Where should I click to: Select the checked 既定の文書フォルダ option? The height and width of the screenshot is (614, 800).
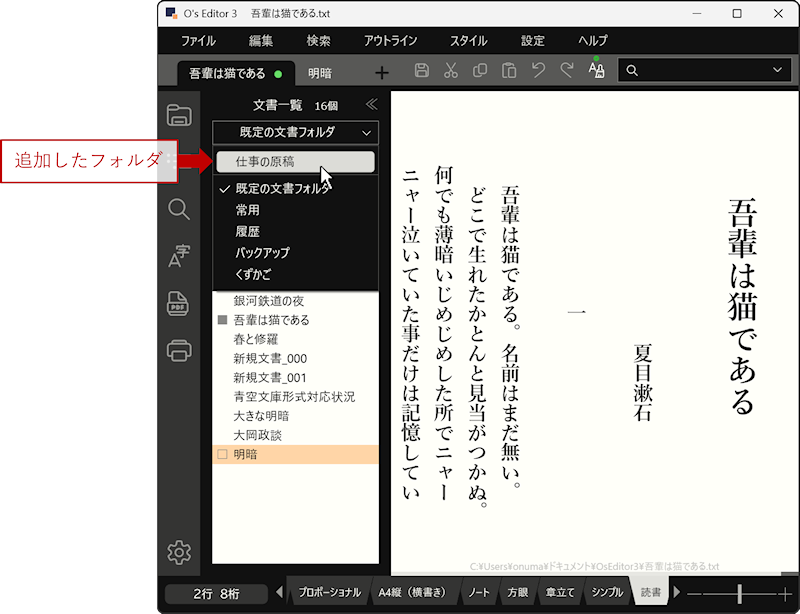pyautogui.click(x=284, y=189)
